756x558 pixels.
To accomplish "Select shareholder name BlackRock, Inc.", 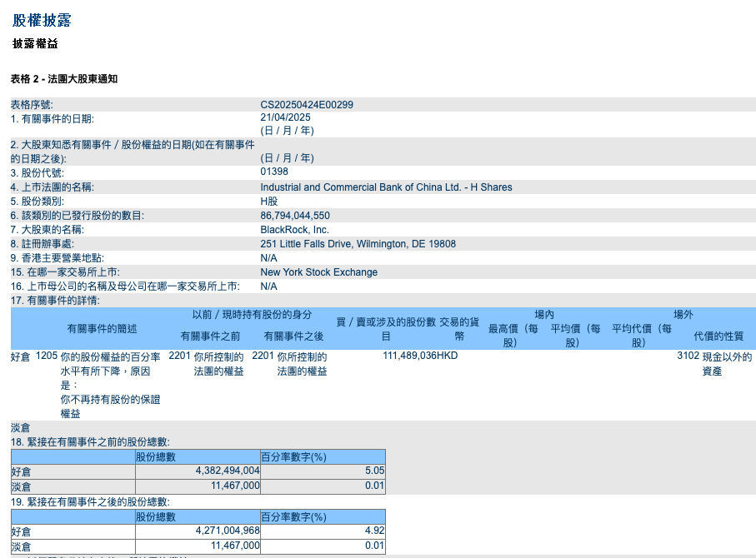I will tap(294, 230).
